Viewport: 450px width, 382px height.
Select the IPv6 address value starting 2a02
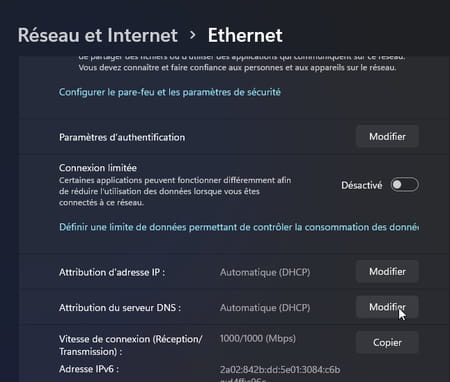coord(280,375)
